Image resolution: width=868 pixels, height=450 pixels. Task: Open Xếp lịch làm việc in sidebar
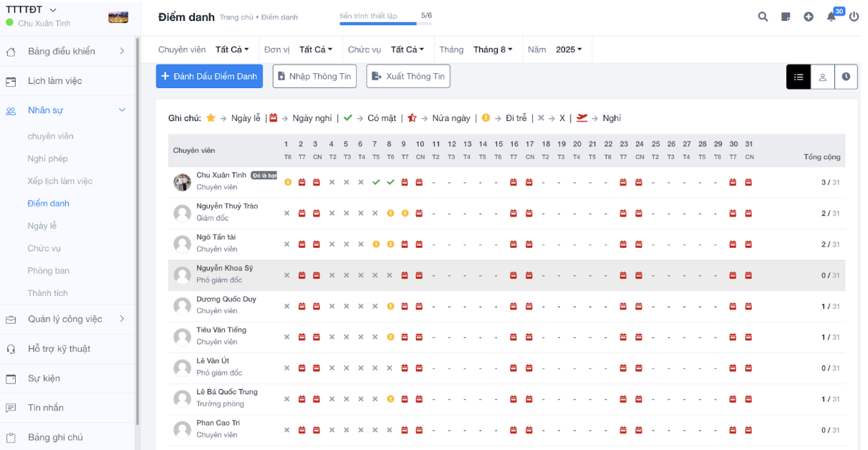pos(60,181)
